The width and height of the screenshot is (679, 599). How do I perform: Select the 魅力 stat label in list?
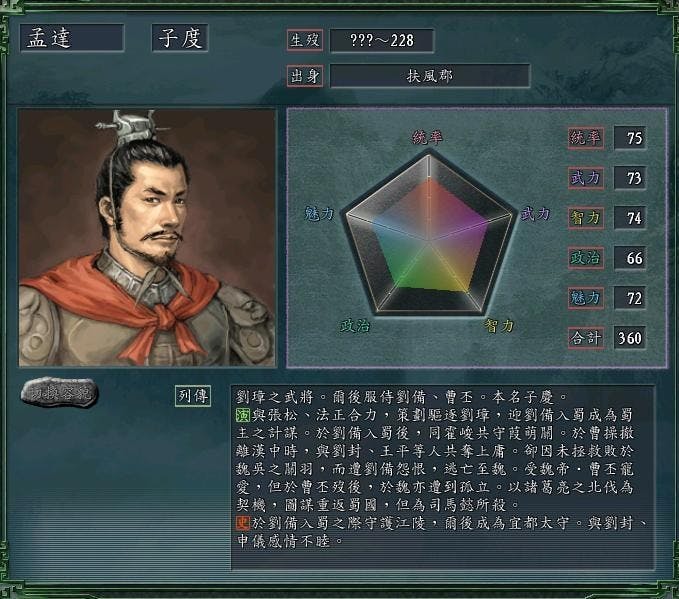pyautogui.click(x=586, y=298)
